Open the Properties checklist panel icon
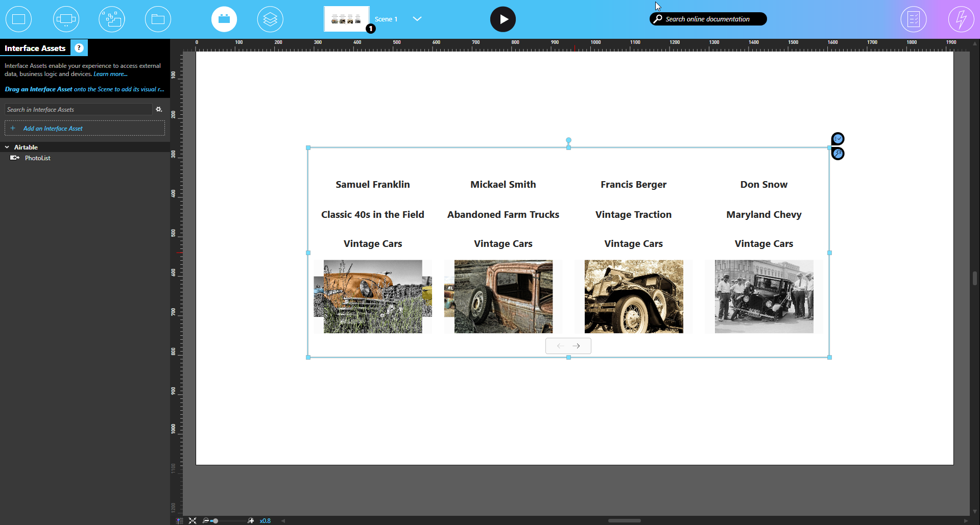 point(913,19)
